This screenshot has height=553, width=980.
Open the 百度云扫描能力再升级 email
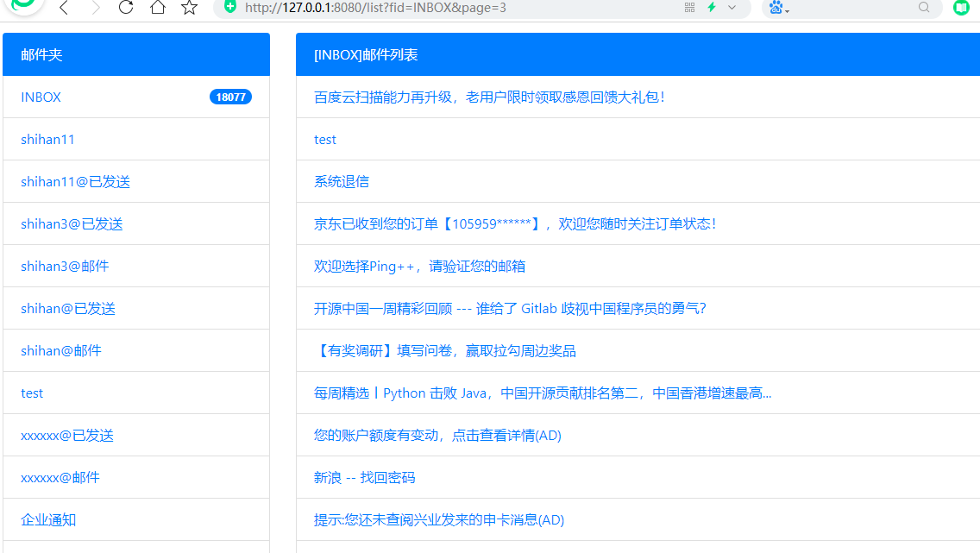(489, 97)
